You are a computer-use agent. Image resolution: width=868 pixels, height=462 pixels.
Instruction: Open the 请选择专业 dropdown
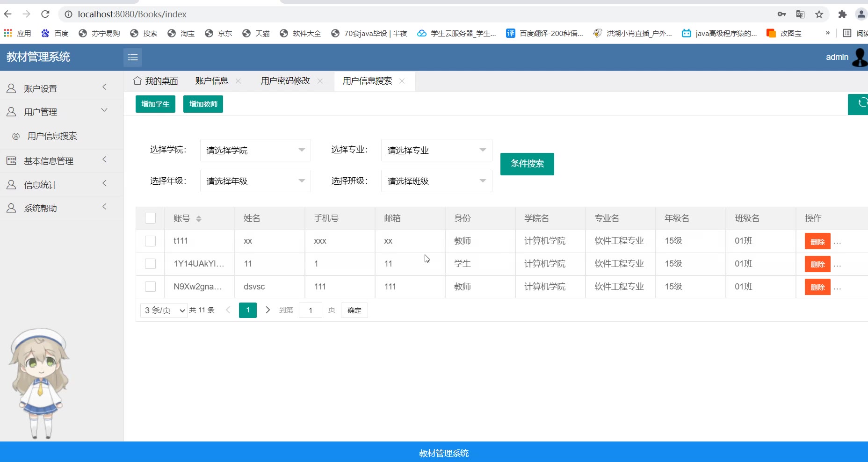pos(436,150)
